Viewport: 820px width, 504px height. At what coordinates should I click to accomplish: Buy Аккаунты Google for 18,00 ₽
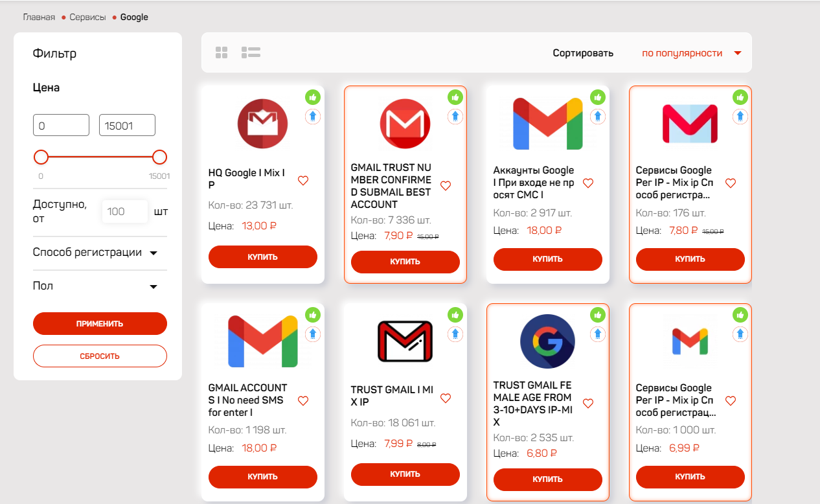(548, 259)
